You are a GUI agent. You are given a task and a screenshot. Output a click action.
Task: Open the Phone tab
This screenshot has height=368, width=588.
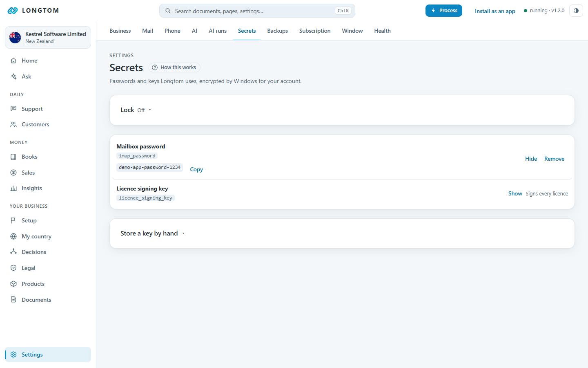click(x=172, y=31)
